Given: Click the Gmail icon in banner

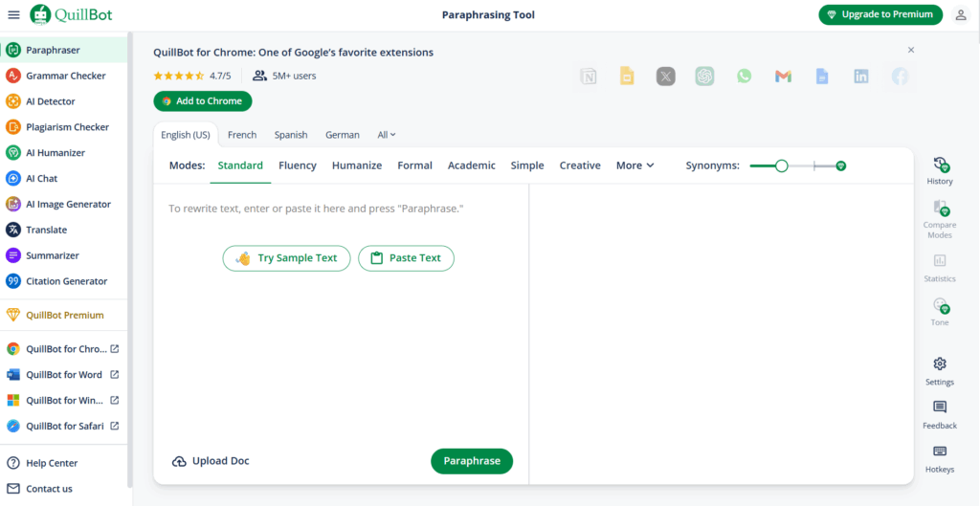Looking at the screenshot, I should pyautogui.click(x=783, y=77).
